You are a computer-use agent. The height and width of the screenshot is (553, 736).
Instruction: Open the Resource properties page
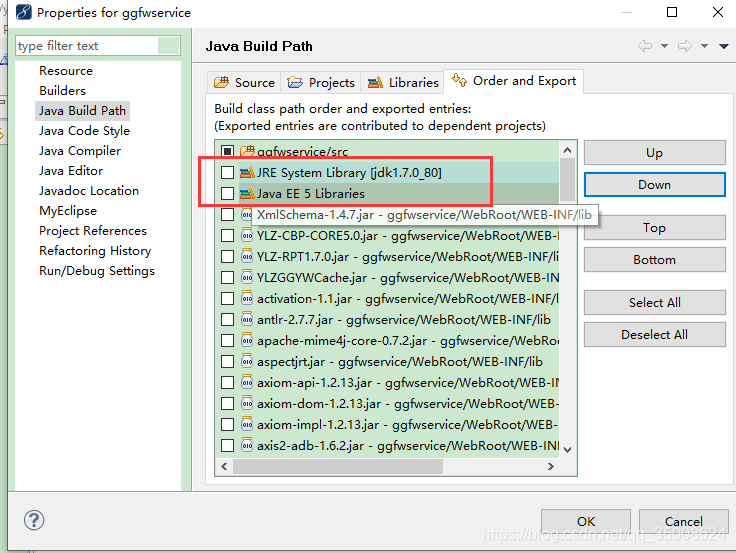point(66,70)
